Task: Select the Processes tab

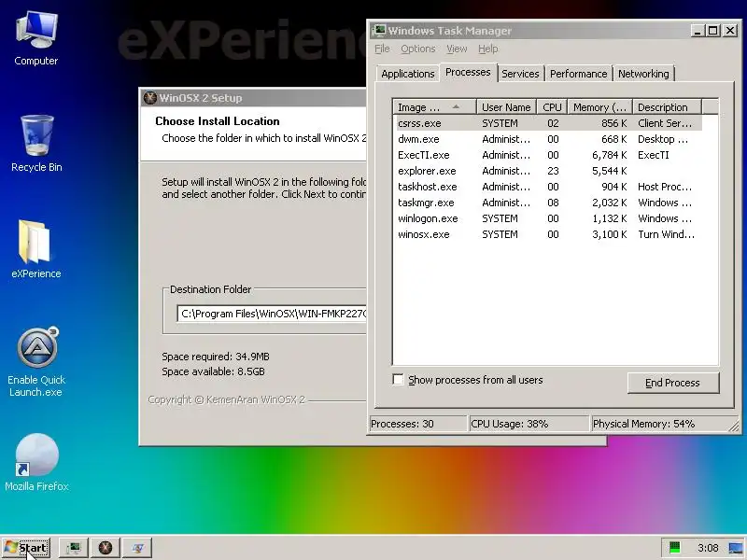Action: [x=468, y=72]
